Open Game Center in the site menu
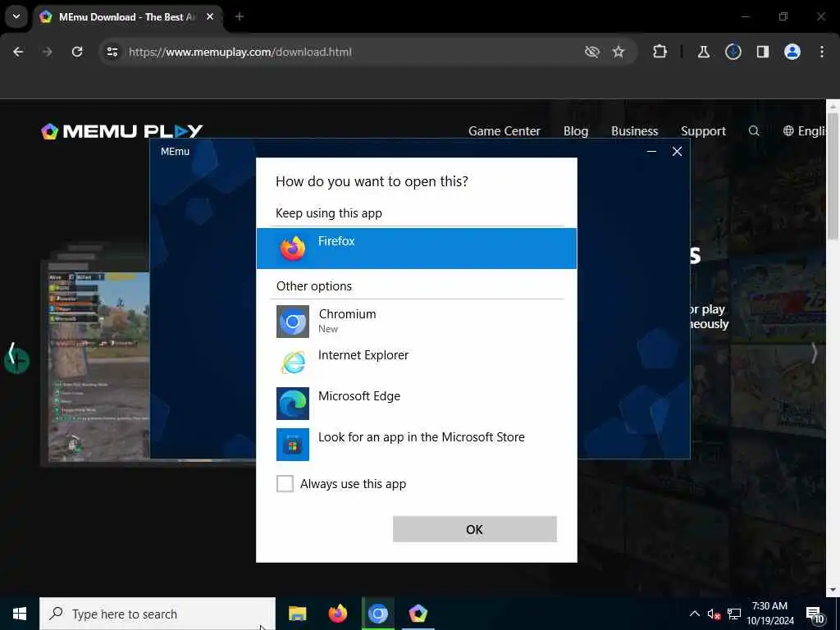The width and height of the screenshot is (840, 630). pos(504,131)
